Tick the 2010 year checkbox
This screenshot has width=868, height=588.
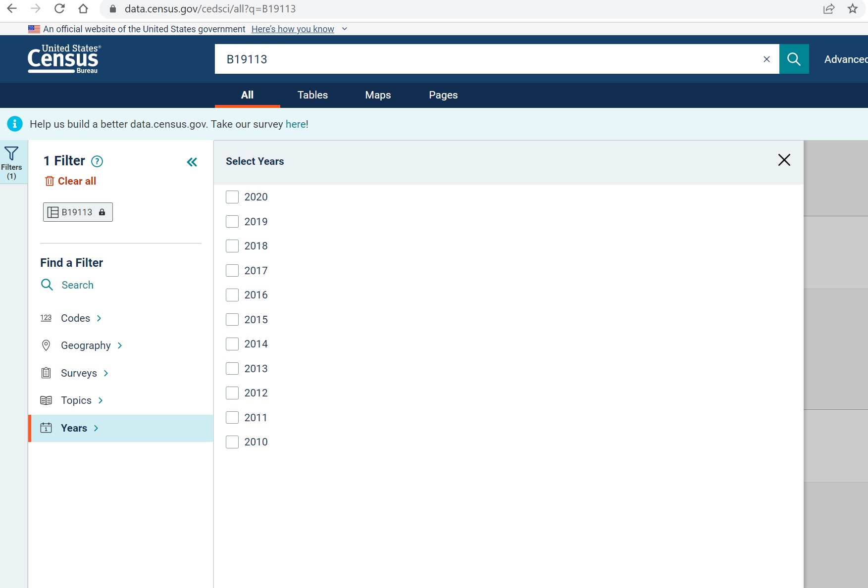232,442
